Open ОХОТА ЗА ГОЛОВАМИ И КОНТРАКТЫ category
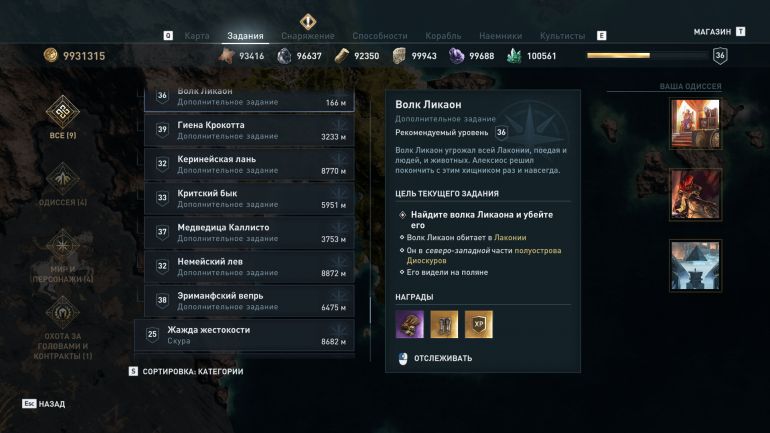This screenshot has width=770, height=433. click(x=62, y=312)
